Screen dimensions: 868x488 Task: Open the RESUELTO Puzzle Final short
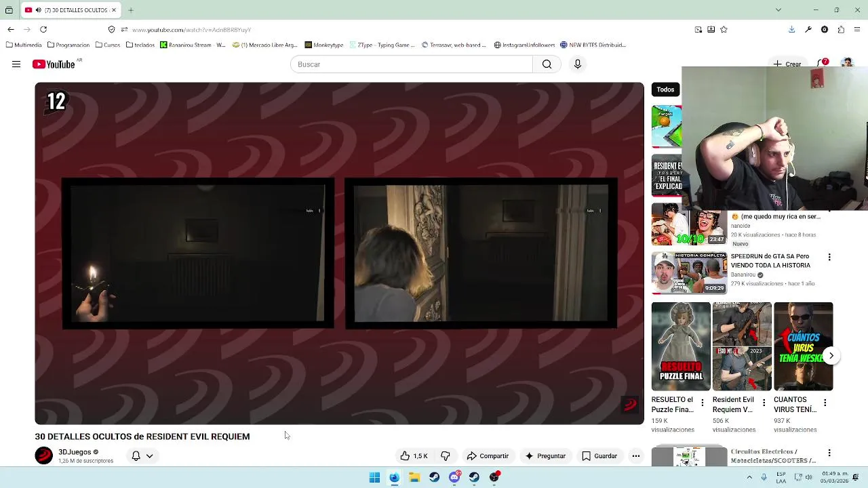(681, 346)
